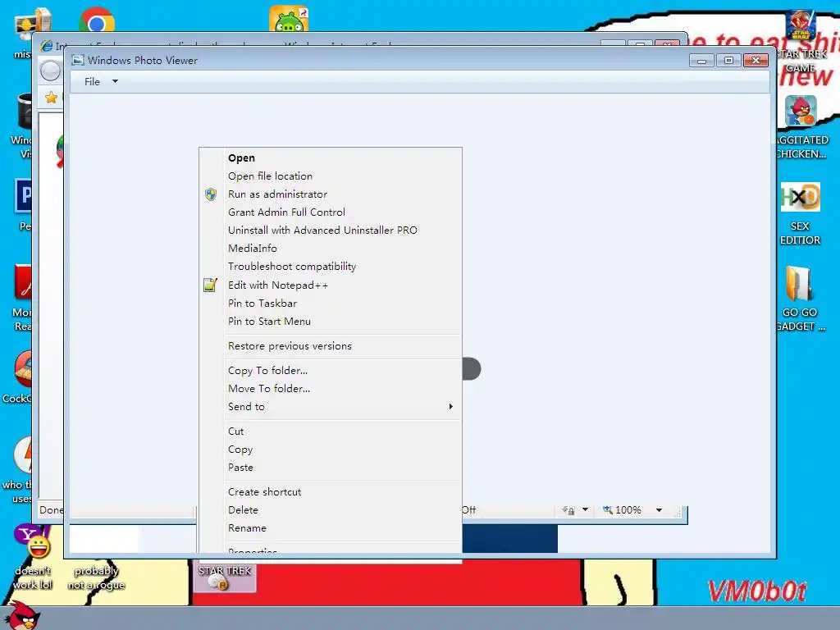Click the Favorites star in Internet Explorer
The width and height of the screenshot is (840, 630).
click(x=52, y=98)
